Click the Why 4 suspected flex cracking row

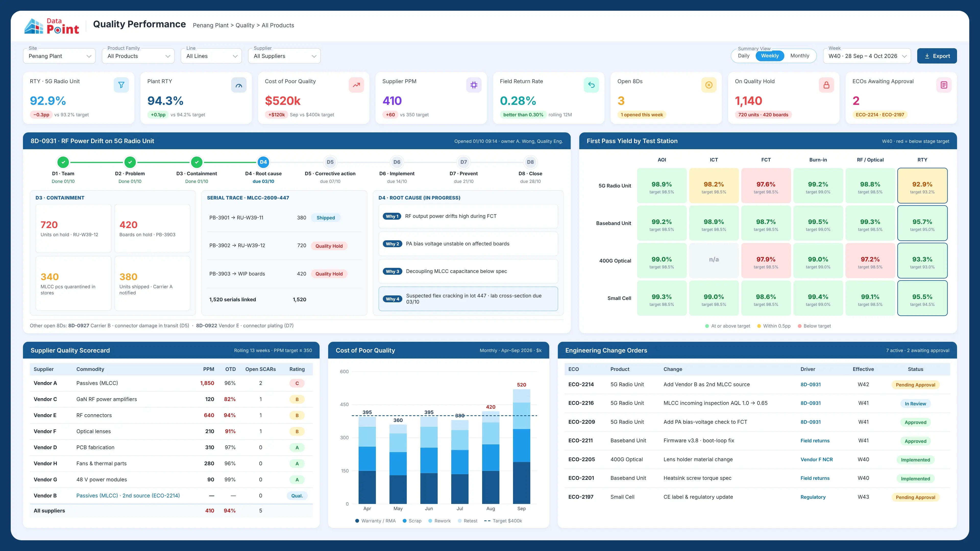pos(468,299)
